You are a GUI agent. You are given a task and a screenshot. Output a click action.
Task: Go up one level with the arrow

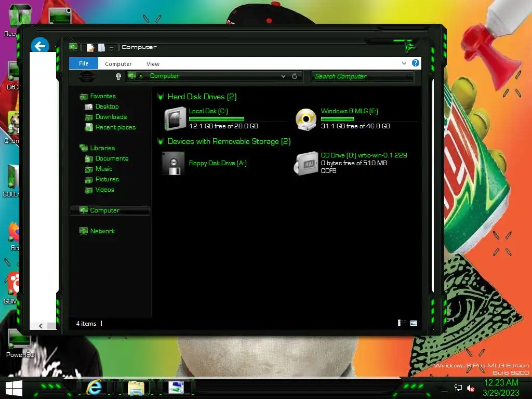[x=118, y=76]
